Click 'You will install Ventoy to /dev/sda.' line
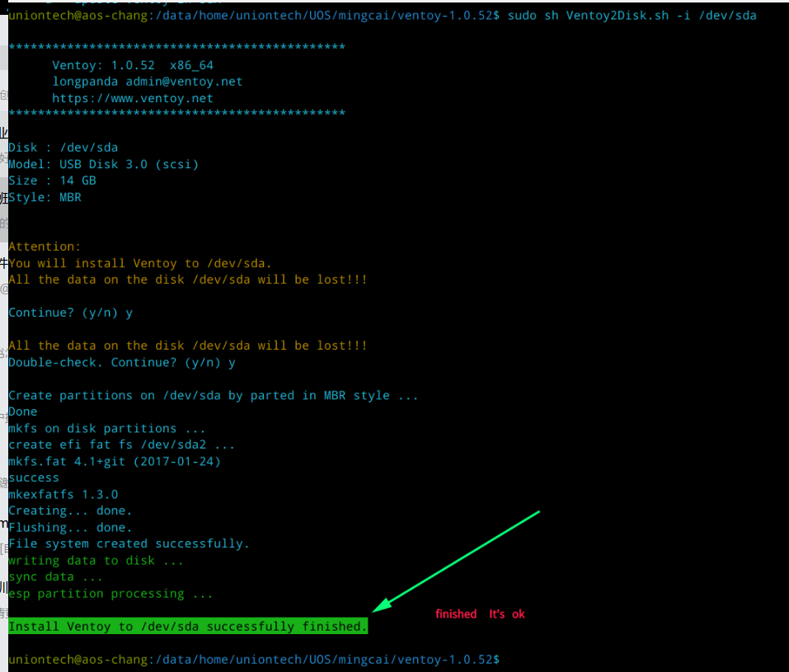789x672 pixels. [140, 263]
